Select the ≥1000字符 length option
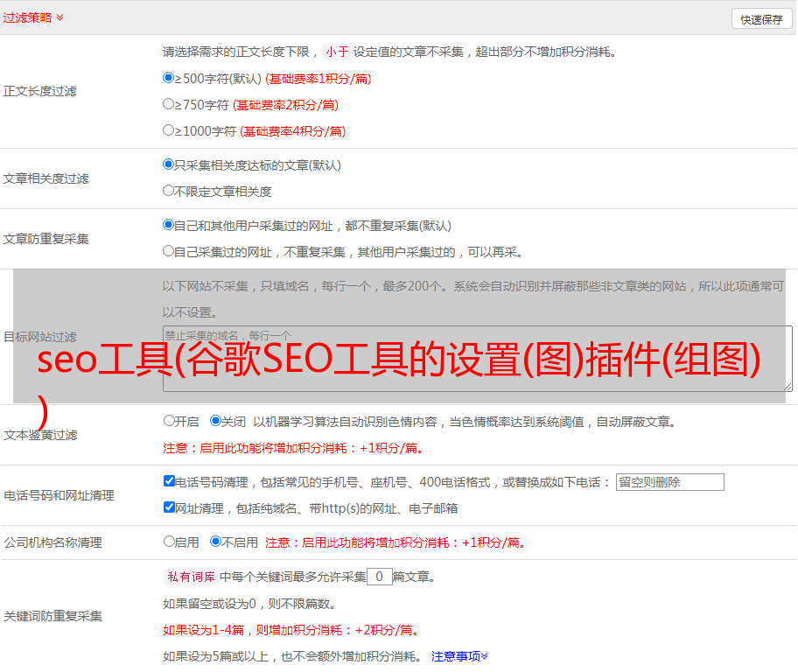The width and height of the screenshot is (798, 672). point(168,129)
